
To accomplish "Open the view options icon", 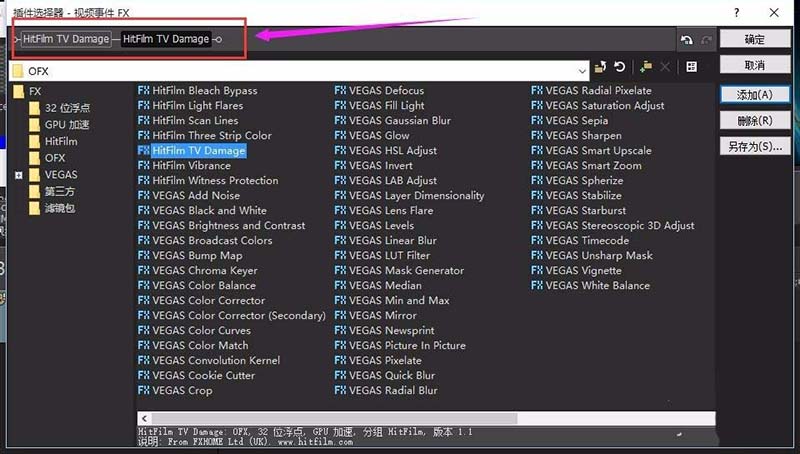I will (691, 67).
